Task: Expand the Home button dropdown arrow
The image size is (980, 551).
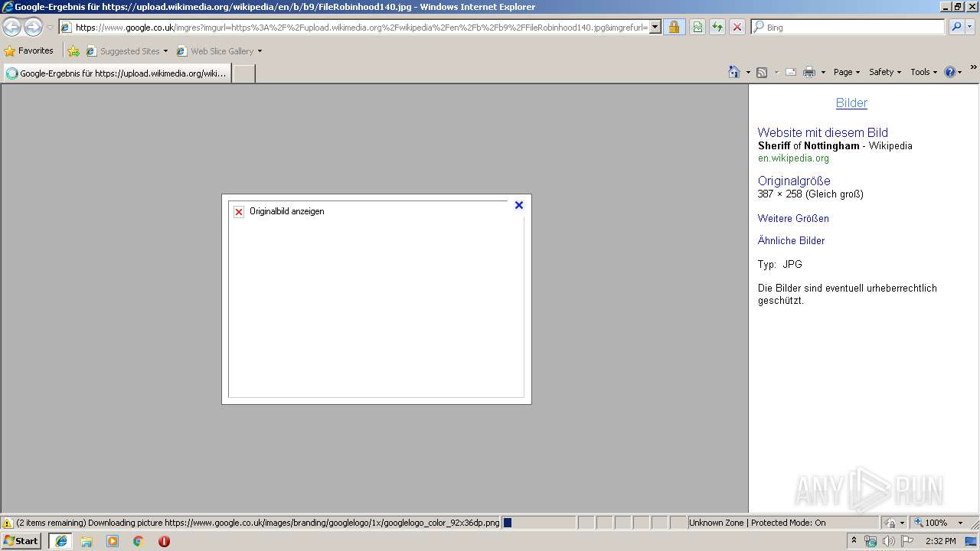Action: click(748, 72)
